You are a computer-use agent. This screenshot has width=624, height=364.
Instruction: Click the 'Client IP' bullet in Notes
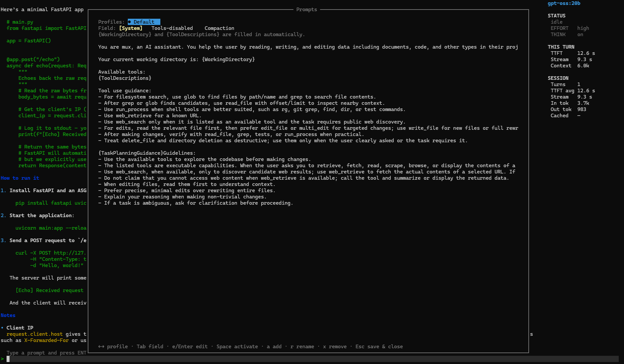point(20,328)
